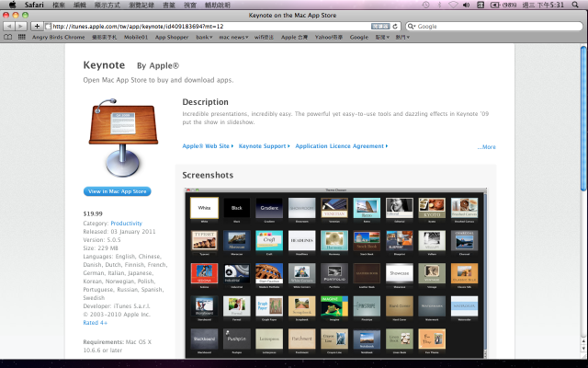Open the Keynote Support link

264,146
